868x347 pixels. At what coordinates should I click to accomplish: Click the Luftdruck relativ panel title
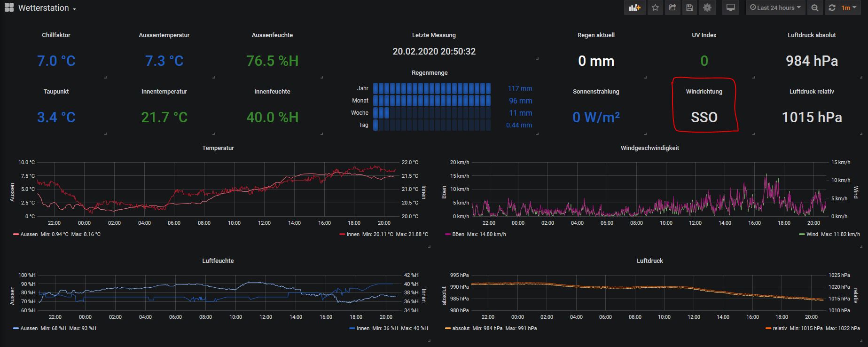coord(812,92)
